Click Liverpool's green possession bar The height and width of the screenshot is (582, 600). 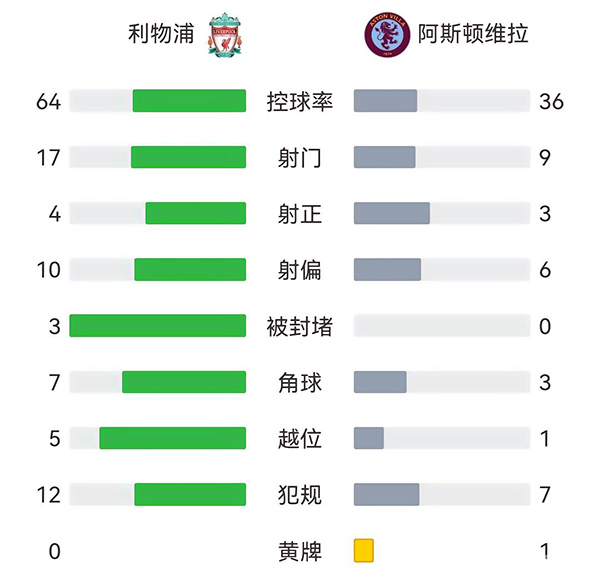click(x=189, y=101)
